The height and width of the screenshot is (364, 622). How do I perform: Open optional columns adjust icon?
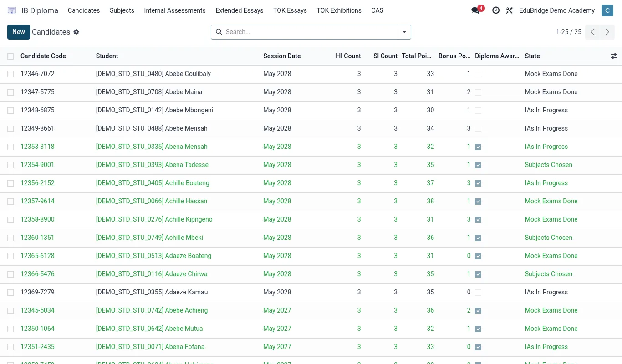coord(614,56)
